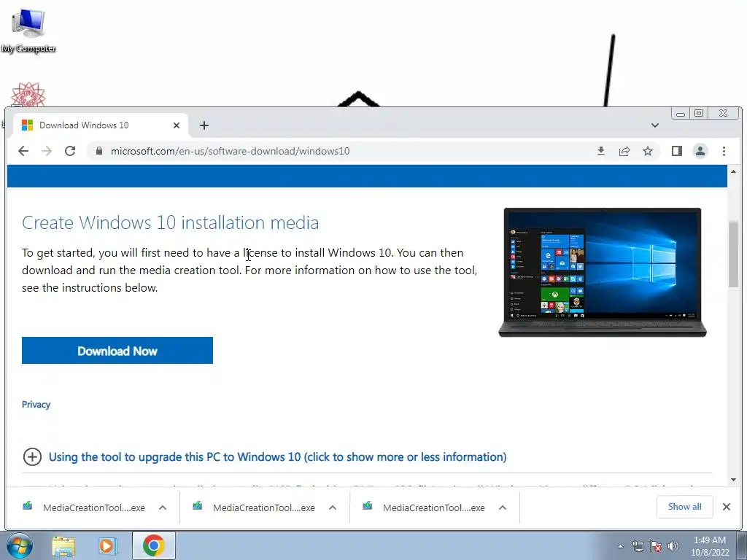View site information via the padlock icon
This screenshot has width=747, height=560.
[x=99, y=151]
